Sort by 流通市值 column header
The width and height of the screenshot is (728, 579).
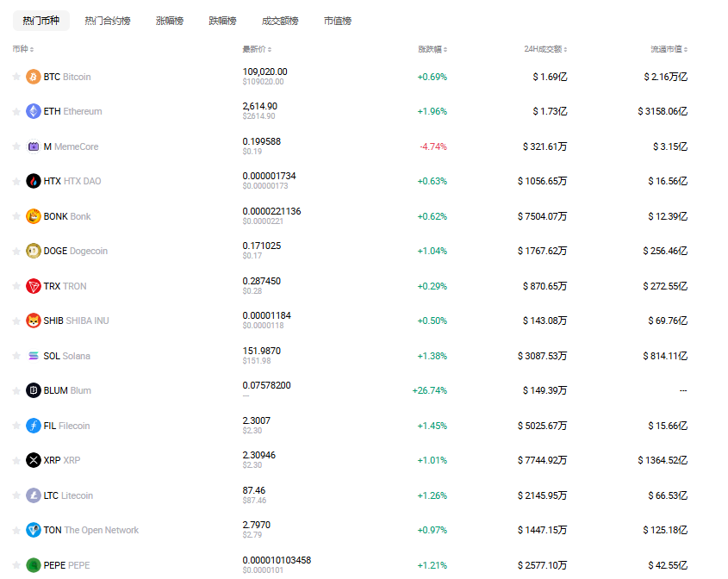[x=669, y=49]
